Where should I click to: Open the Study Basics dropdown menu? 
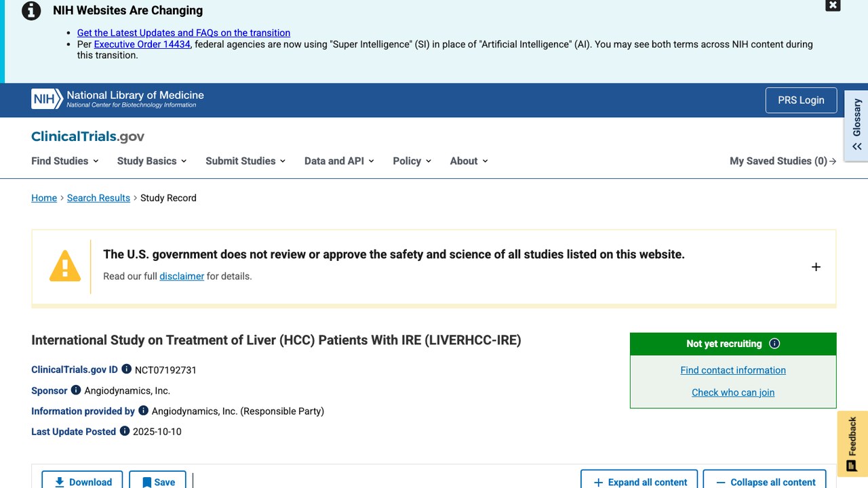click(x=152, y=161)
